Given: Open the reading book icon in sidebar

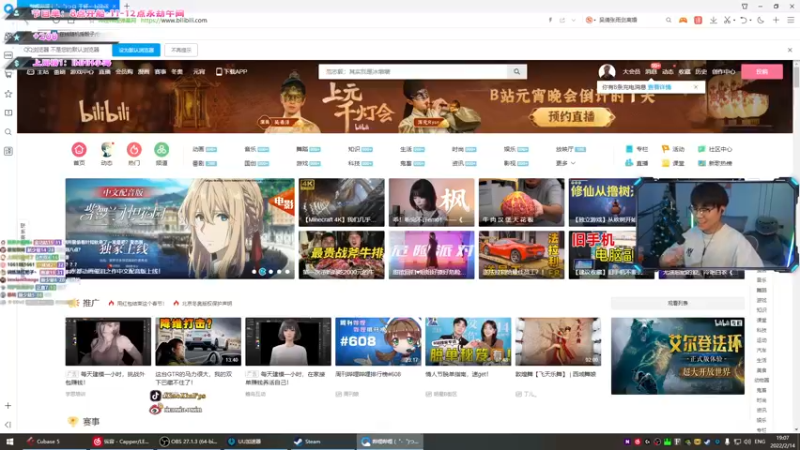Looking at the screenshot, I should point(8,113).
